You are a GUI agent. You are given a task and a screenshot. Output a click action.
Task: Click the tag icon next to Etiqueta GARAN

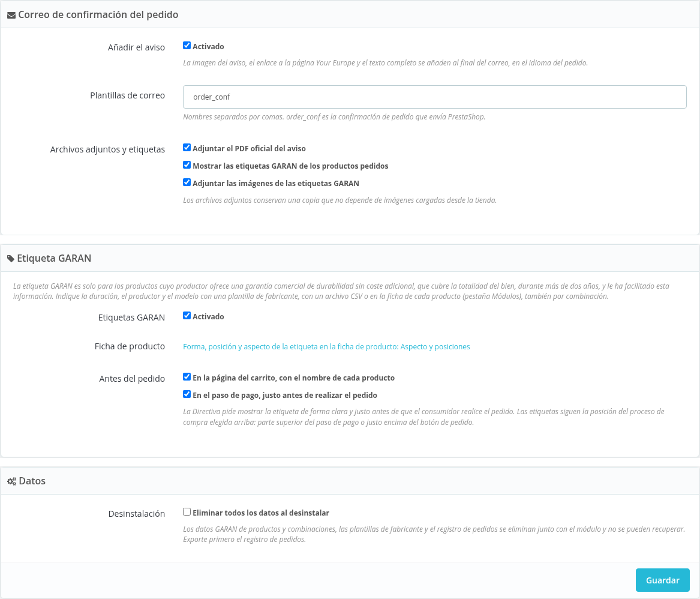coord(11,259)
